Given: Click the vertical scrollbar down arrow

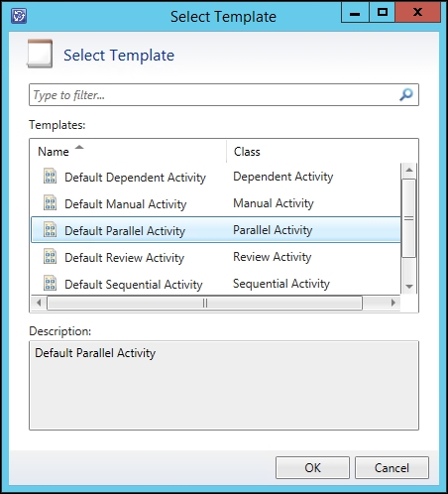Looking at the screenshot, I should tap(409, 287).
